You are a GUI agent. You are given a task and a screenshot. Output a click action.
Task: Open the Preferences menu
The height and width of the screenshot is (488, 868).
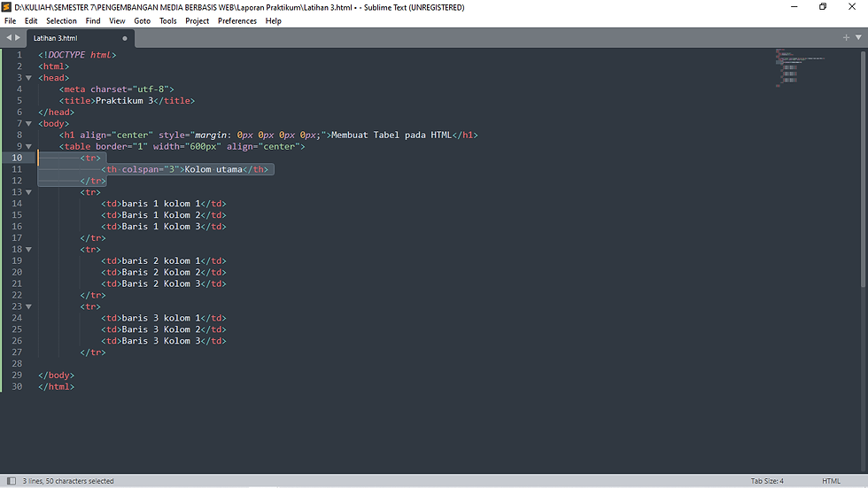[x=237, y=21]
